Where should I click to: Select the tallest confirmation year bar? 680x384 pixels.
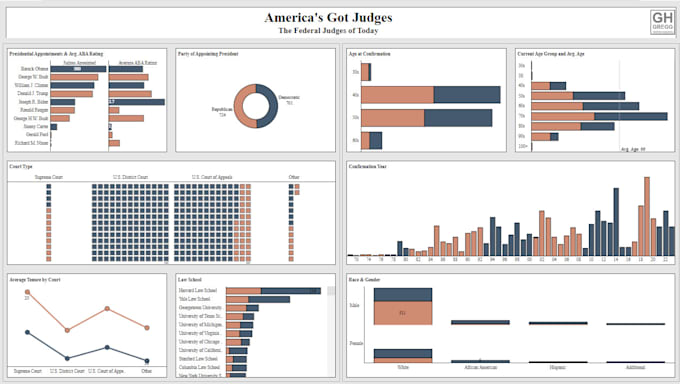[647, 216]
